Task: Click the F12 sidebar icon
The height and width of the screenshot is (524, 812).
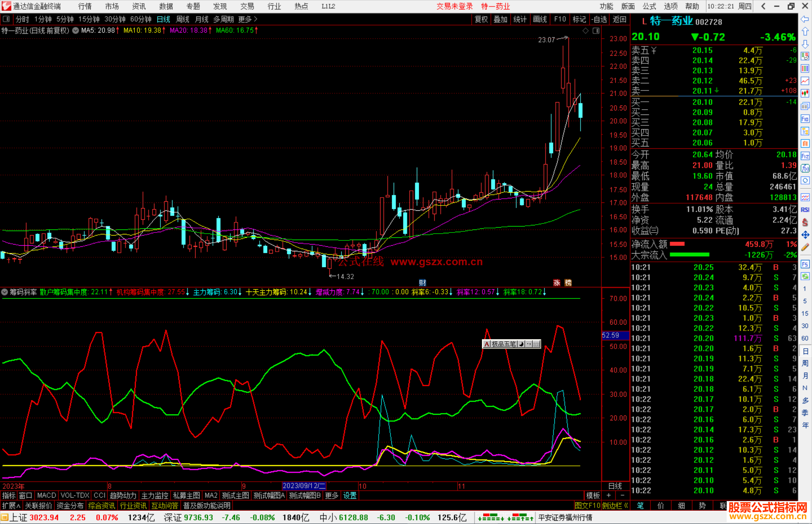Action: [805, 156]
